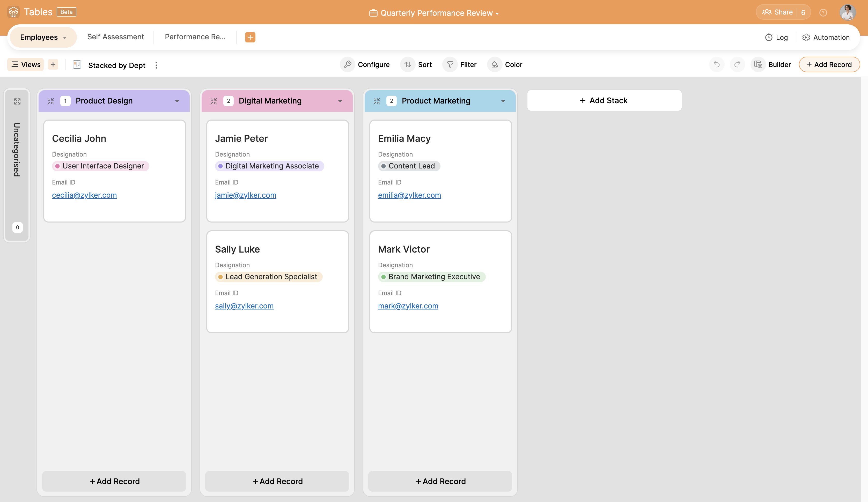Expand the Product Marketing stack dropdown
This screenshot has height=502, width=868.
[x=503, y=100]
